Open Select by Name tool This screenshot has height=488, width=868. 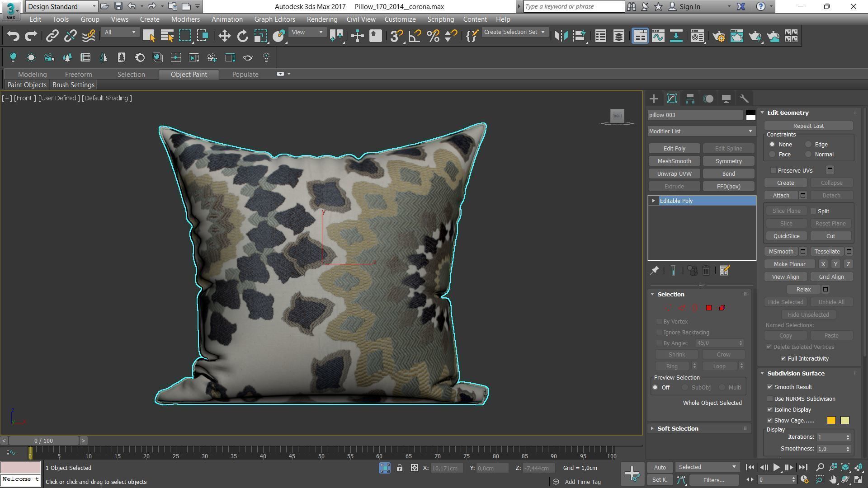point(167,36)
